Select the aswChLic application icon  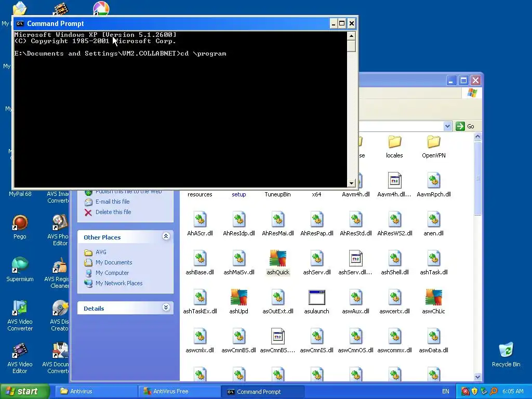point(434,297)
